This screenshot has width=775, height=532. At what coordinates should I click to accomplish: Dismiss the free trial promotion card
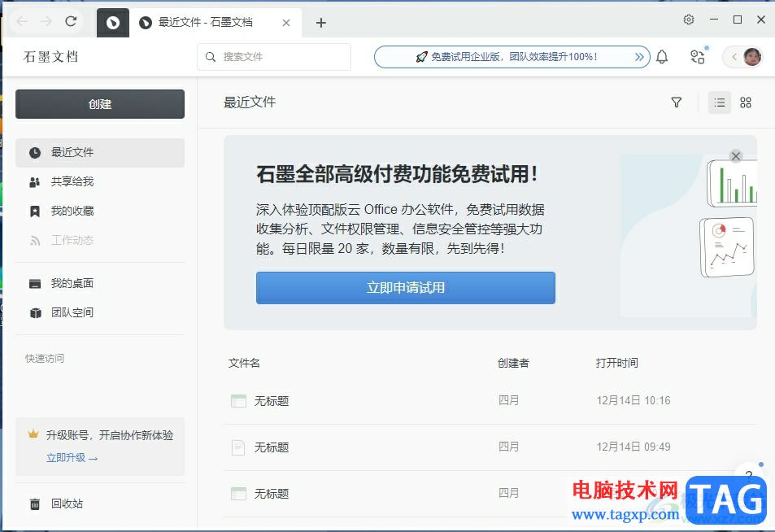tap(736, 156)
